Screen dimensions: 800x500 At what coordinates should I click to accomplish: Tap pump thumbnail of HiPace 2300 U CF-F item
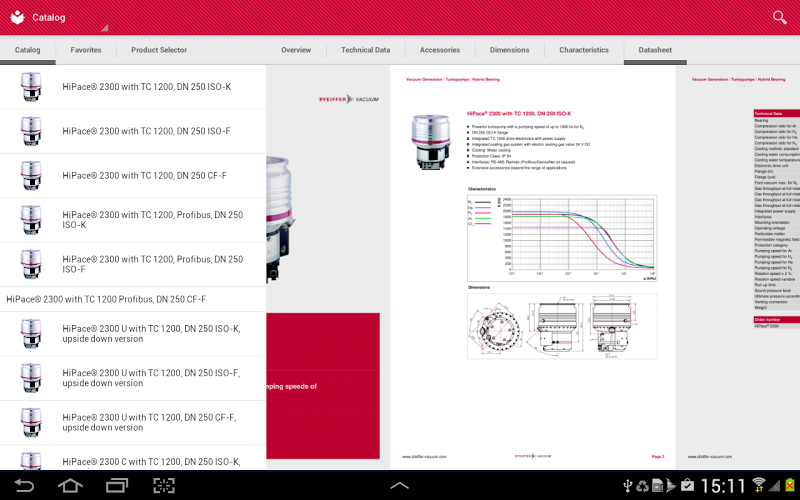[31, 422]
